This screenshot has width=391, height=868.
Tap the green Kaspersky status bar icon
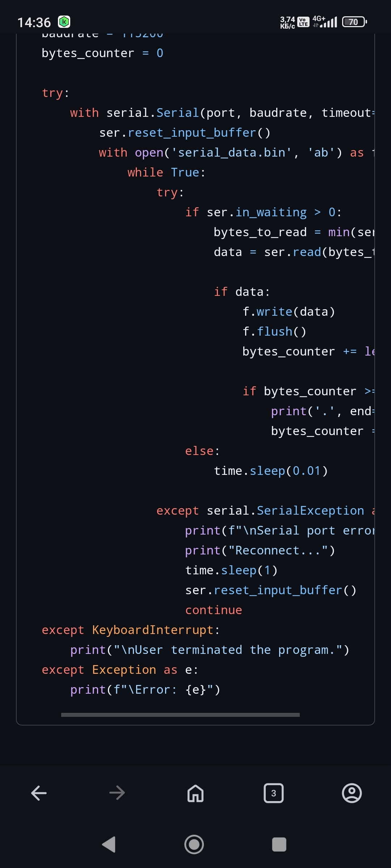[64, 22]
